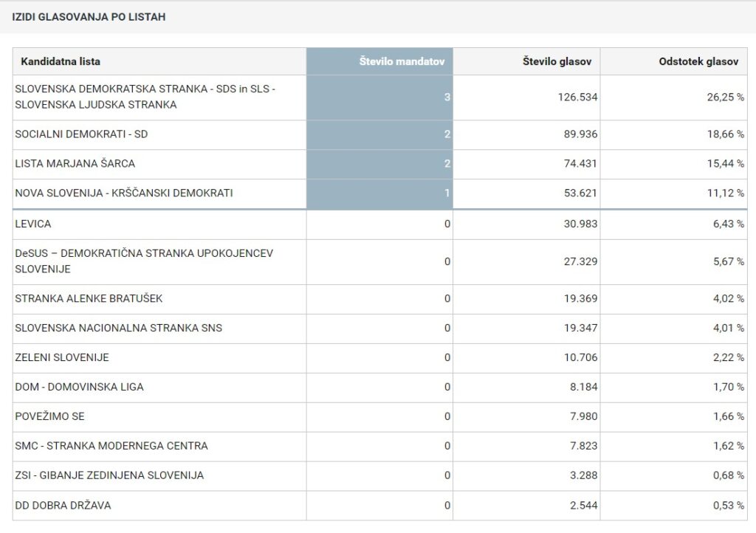
Task: Click DOM - DOMOVINSKA LIGA list name
Action: [80, 387]
